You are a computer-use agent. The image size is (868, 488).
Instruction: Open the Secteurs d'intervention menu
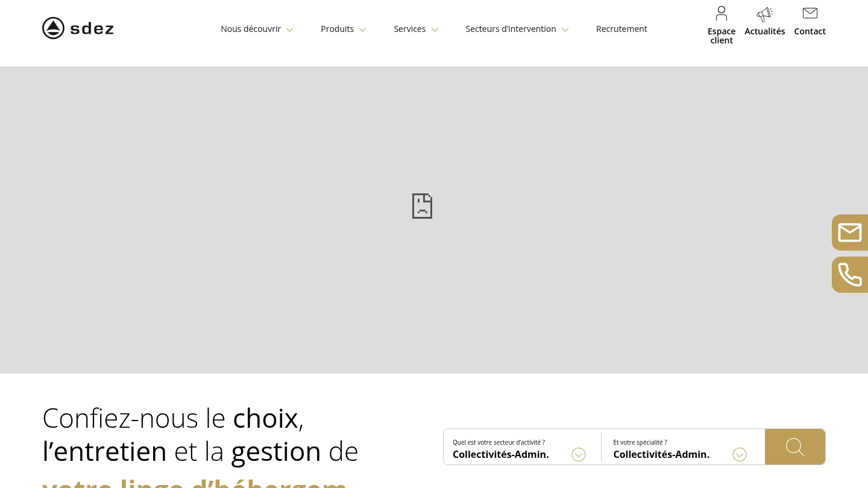(x=511, y=29)
